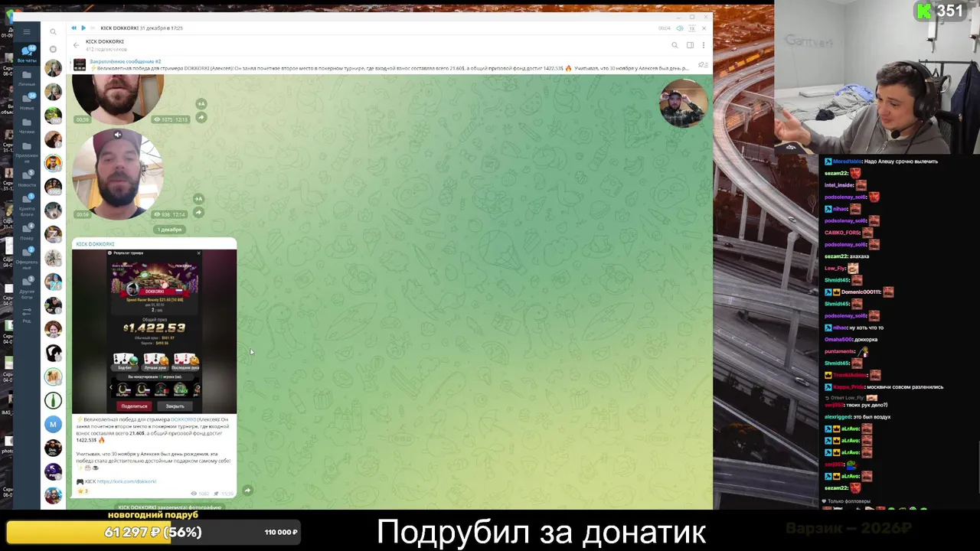Click the donation goal progress bar
Image resolution: width=980 pixels, height=551 pixels.
pyautogui.click(x=154, y=532)
